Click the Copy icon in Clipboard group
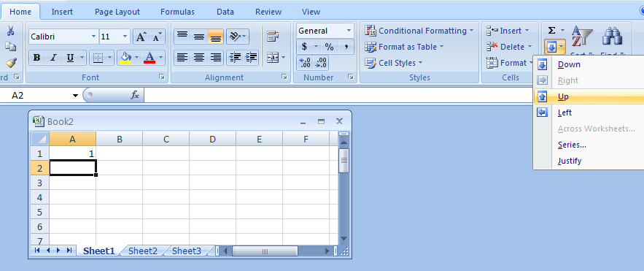Screen dimensions: 644x271 pyautogui.click(x=11, y=47)
